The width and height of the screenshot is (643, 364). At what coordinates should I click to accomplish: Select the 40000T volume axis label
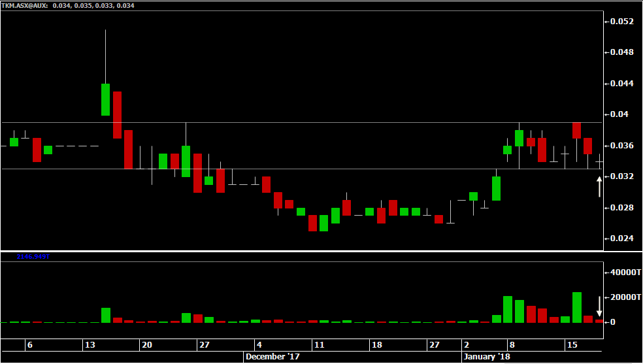pos(626,272)
